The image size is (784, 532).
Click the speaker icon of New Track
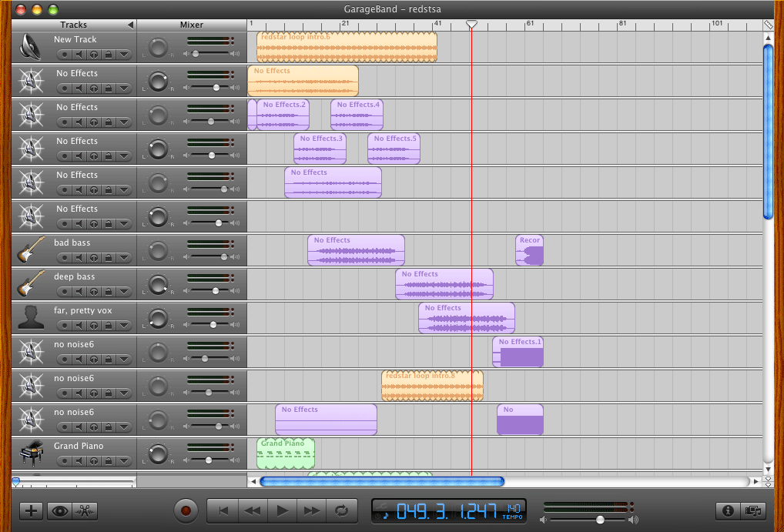click(30, 47)
